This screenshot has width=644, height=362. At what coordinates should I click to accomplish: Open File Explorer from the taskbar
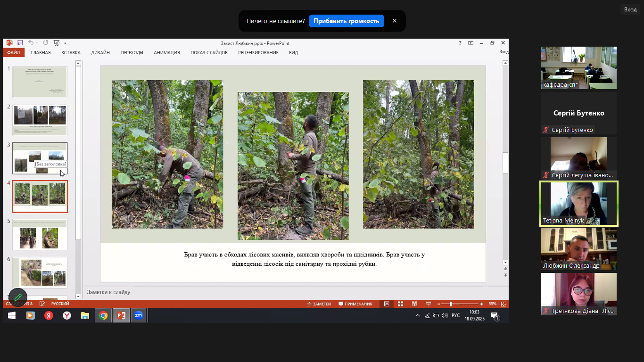pos(85,316)
